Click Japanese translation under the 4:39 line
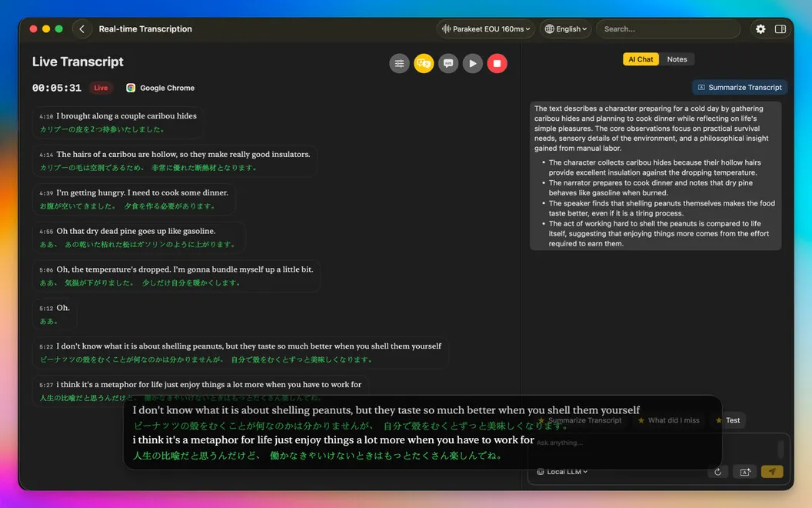Viewport: 812px width, 508px height. (x=128, y=206)
